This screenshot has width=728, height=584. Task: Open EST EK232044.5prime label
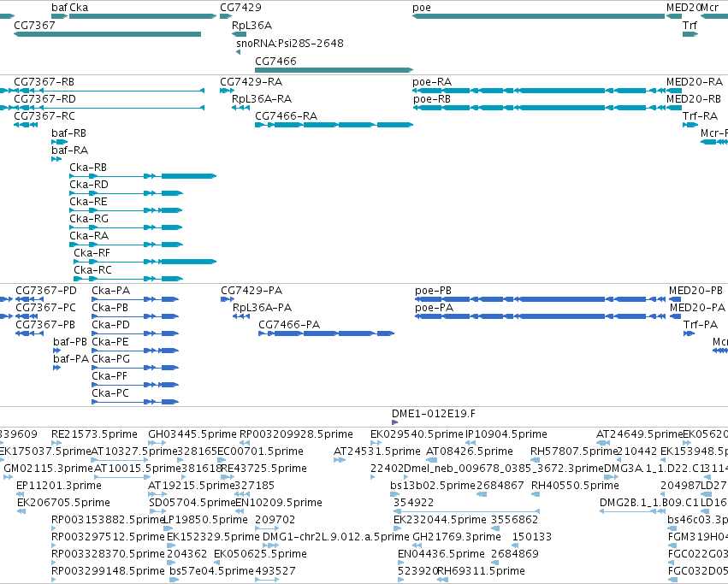click(440, 520)
